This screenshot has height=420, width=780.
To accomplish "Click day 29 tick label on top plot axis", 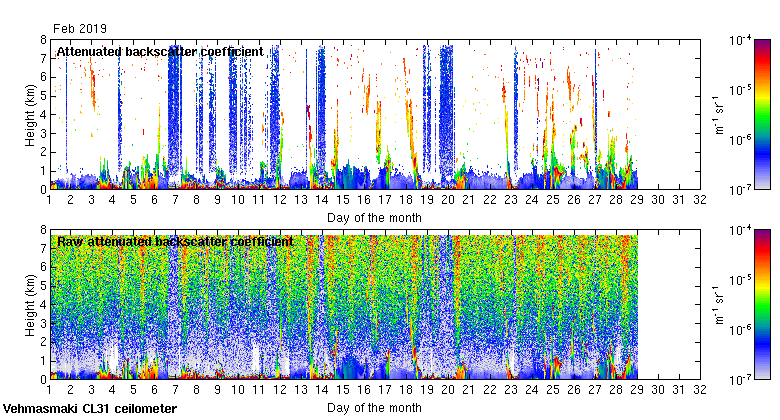I will (637, 200).
